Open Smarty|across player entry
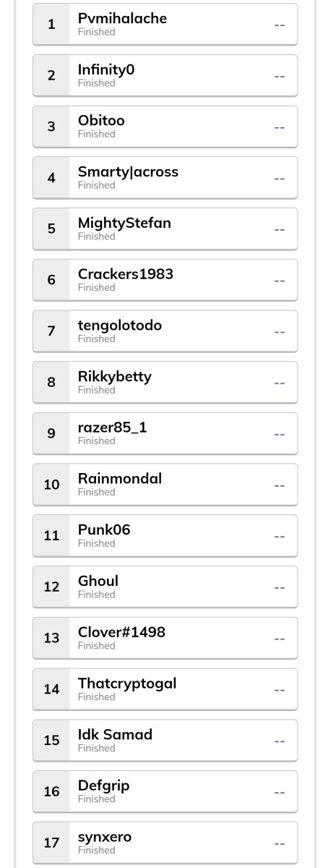328x868 pixels. pos(165,177)
